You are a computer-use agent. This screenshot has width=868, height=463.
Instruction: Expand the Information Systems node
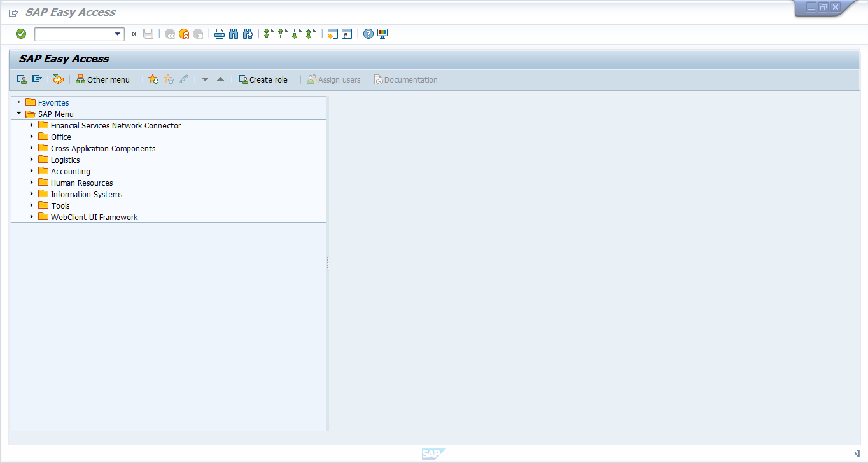(x=31, y=194)
